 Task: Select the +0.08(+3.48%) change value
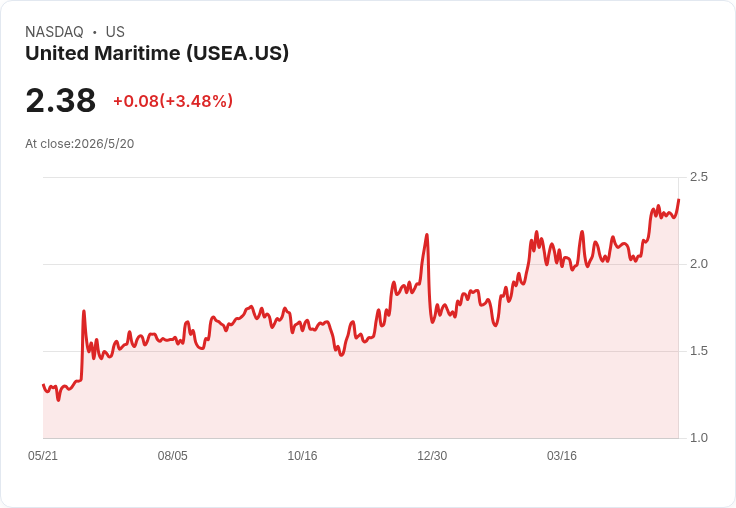coord(173,101)
